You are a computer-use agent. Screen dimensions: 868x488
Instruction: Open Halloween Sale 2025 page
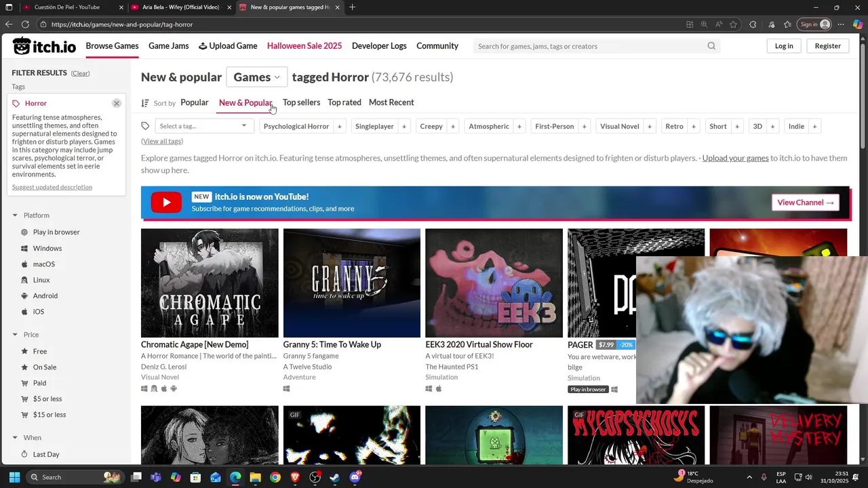coord(304,46)
